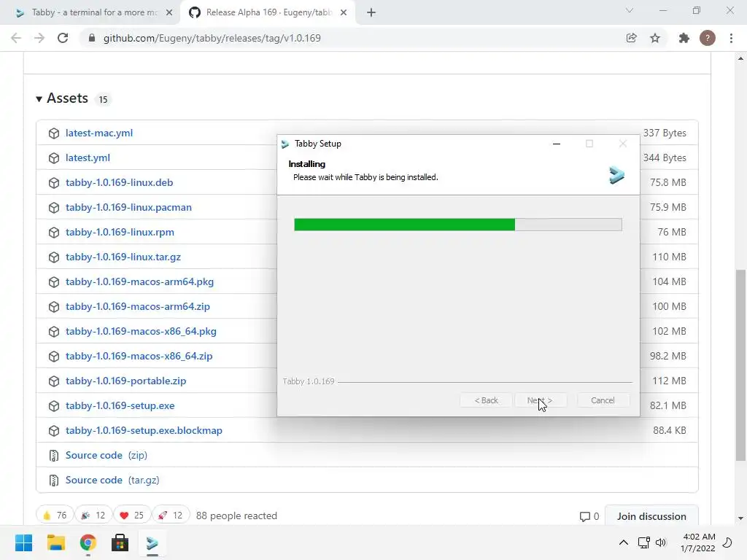
Task: Click zip file icon beside Source code (tar.gz)
Action: click(x=54, y=481)
